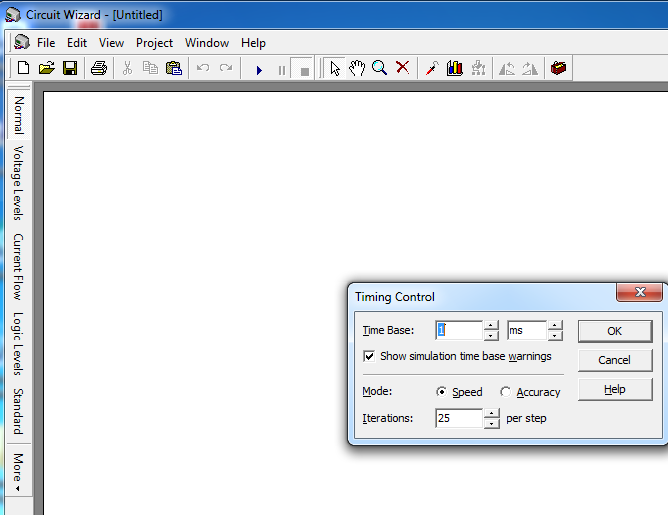Switch to the Normal view tab
The image size is (668, 515).
click(19, 114)
